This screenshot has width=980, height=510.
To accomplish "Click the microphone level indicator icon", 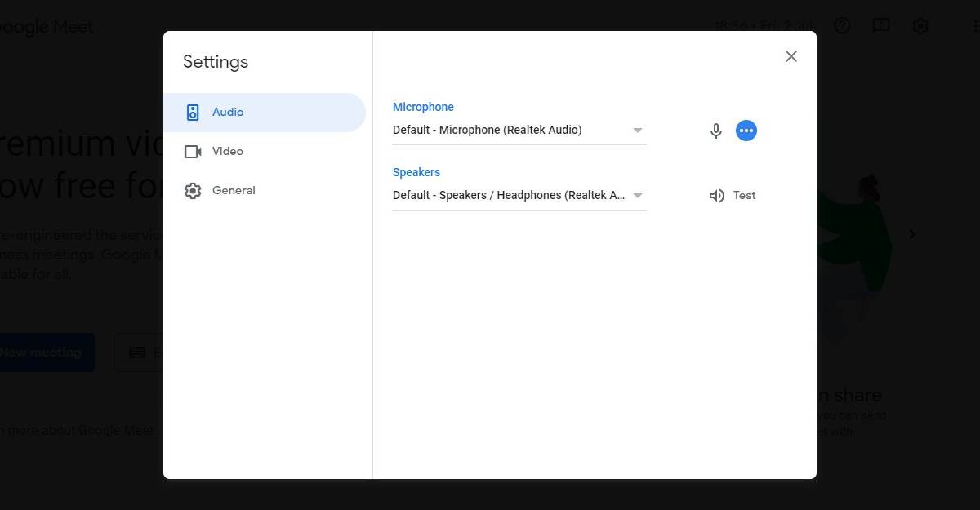I will click(715, 130).
